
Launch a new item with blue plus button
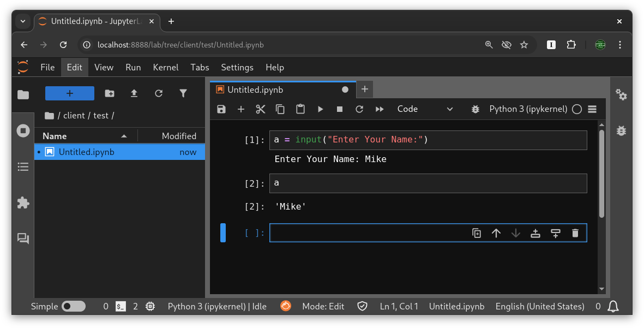(x=69, y=93)
